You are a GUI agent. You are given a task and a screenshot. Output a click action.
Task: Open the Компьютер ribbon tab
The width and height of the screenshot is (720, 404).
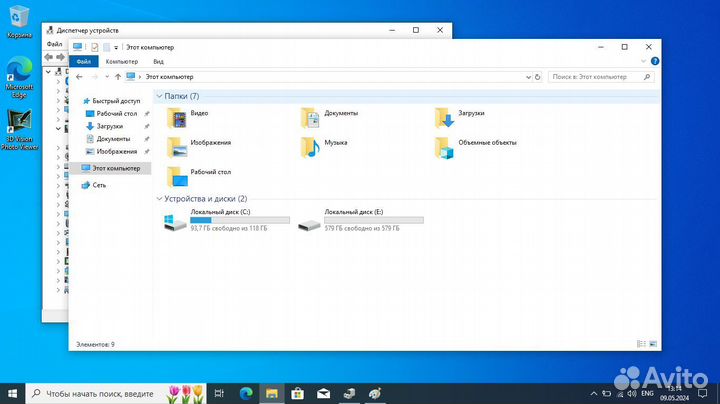pos(122,61)
